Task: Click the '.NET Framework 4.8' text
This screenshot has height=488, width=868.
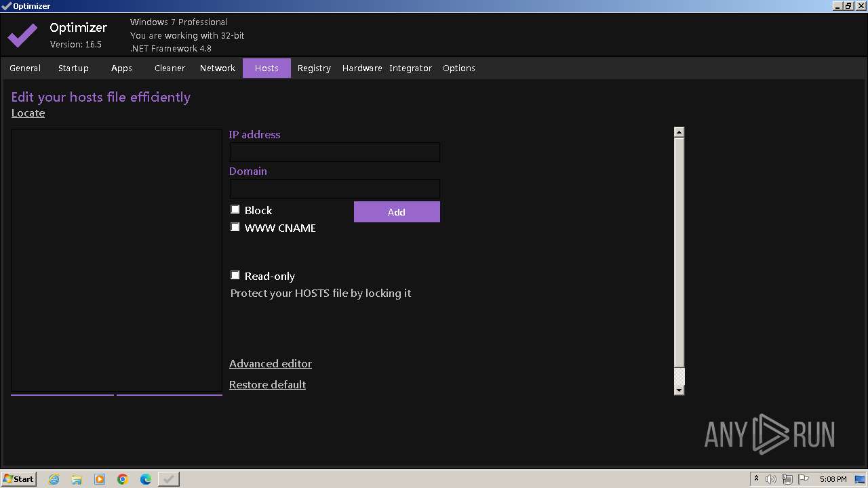Action: click(x=171, y=49)
